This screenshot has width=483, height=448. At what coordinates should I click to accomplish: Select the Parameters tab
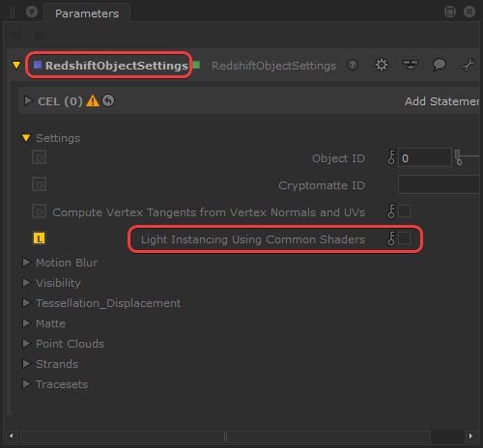point(87,14)
